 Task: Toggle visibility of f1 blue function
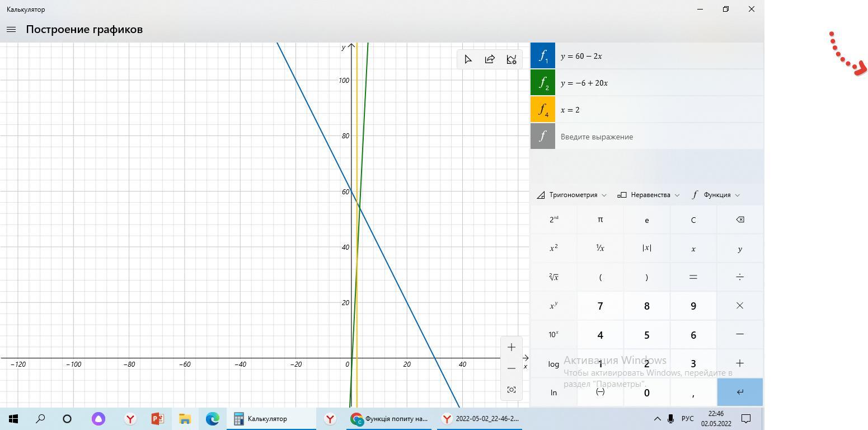543,56
